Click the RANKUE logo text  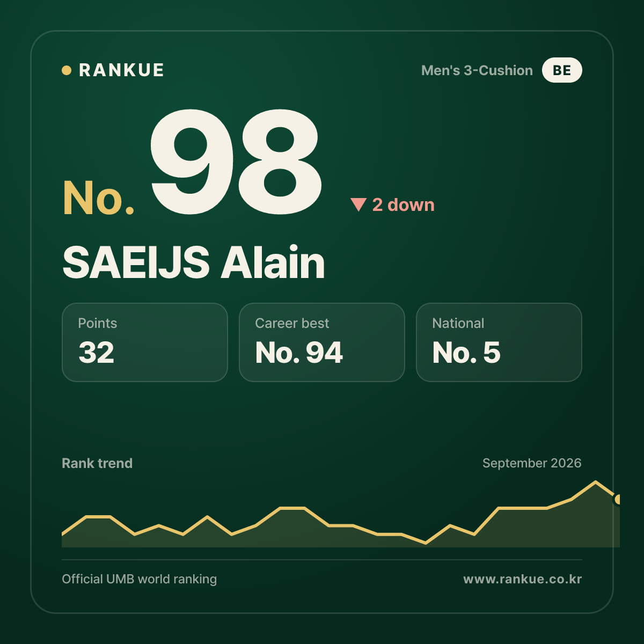point(121,70)
